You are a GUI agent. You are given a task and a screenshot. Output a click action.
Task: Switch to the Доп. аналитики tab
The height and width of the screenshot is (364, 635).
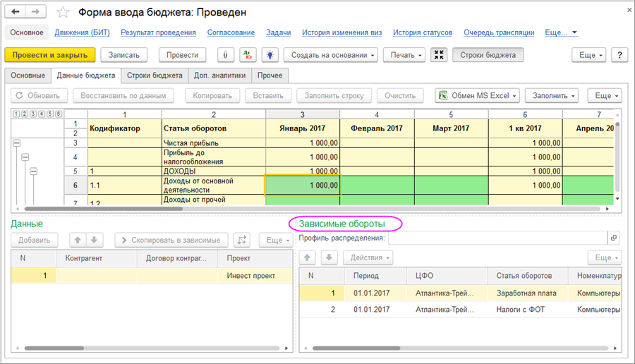[219, 75]
